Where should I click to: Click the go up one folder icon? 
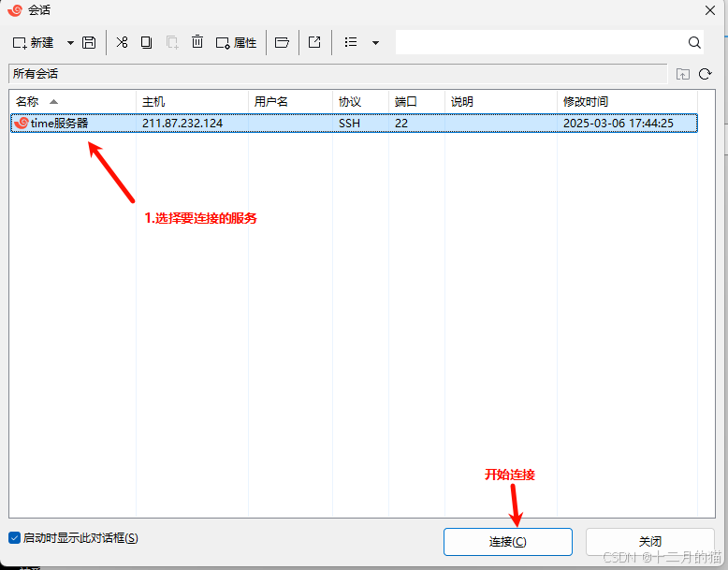click(682, 74)
